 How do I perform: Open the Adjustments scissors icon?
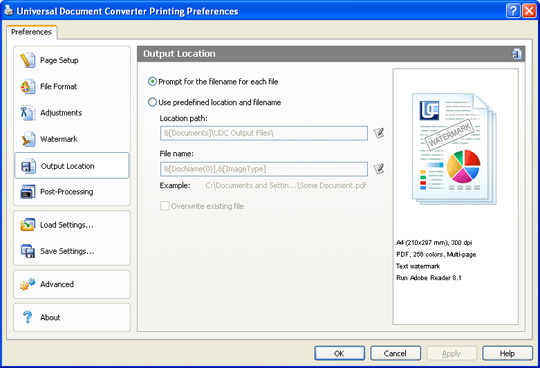(x=28, y=113)
